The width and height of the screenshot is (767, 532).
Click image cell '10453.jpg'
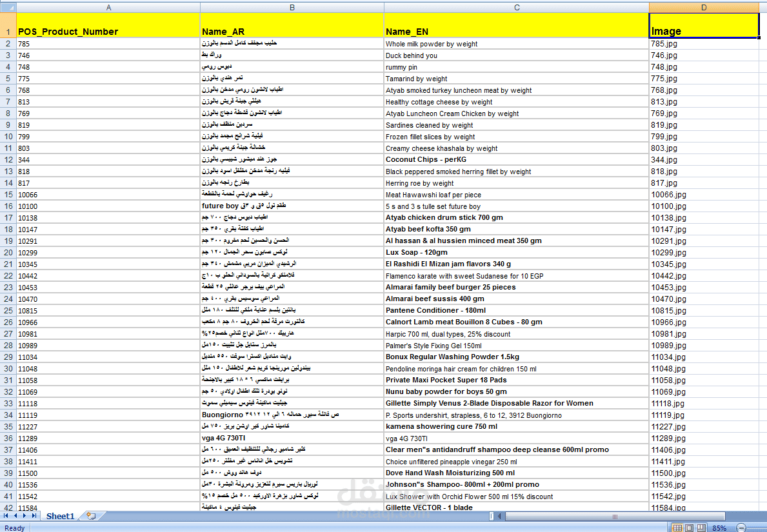point(704,287)
